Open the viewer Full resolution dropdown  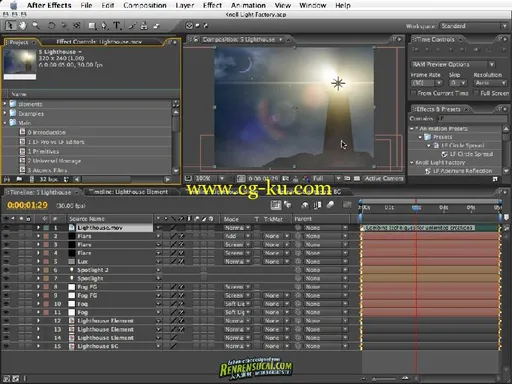(x=327, y=179)
